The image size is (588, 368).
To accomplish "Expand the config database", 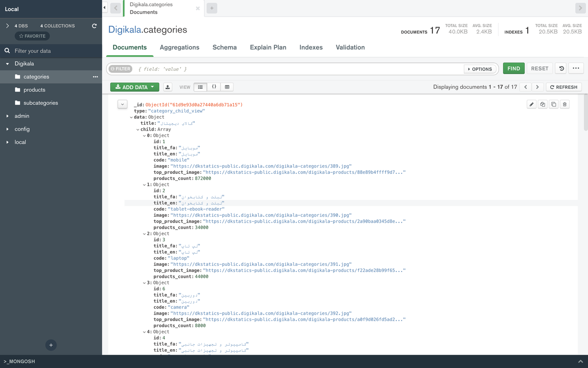I will click(x=7, y=129).
